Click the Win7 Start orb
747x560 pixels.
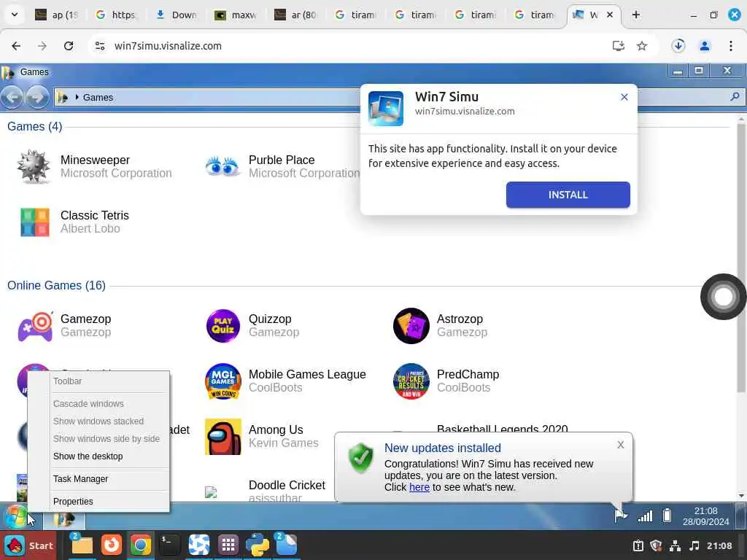(16, 517)
